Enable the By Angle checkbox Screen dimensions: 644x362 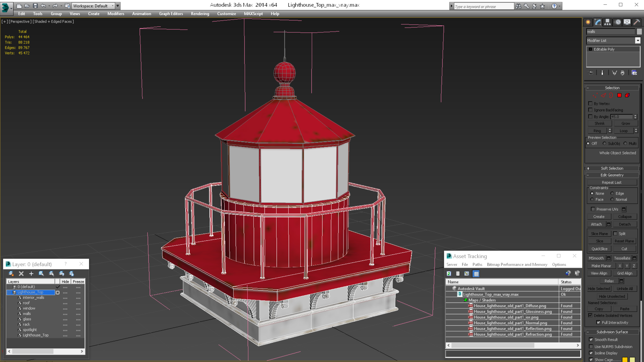(x=591, y=116)
